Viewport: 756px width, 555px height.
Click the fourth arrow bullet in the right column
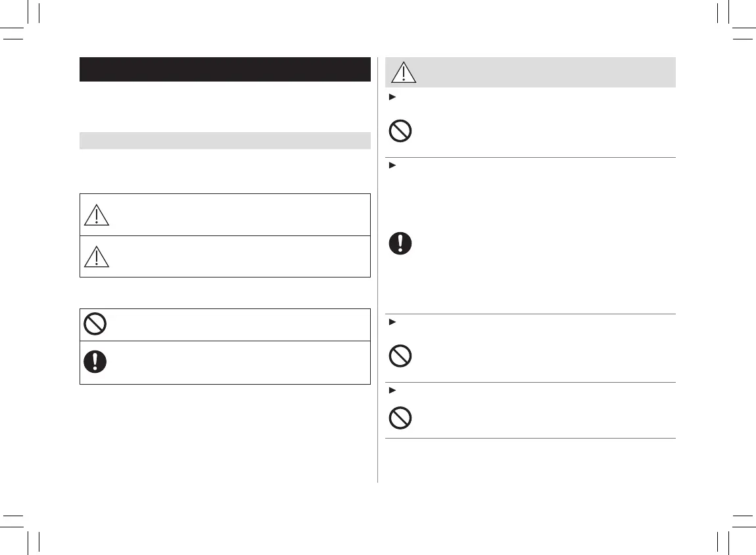tap(392, 391)
